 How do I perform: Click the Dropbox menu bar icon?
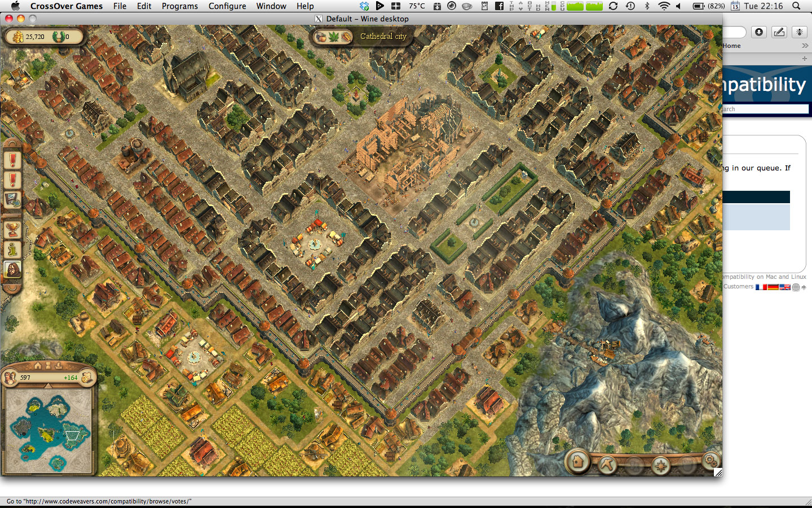pos(364,6)
